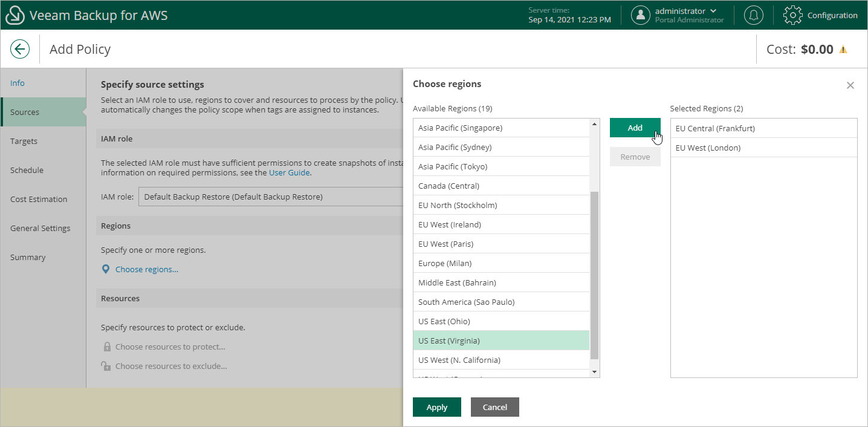Click the location pin icon

106,269
